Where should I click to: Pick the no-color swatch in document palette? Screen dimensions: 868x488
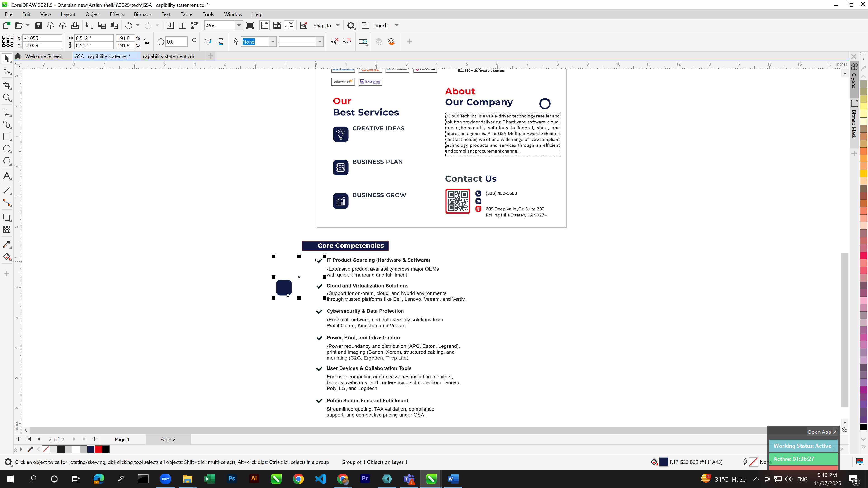click(x=46, y=449)
